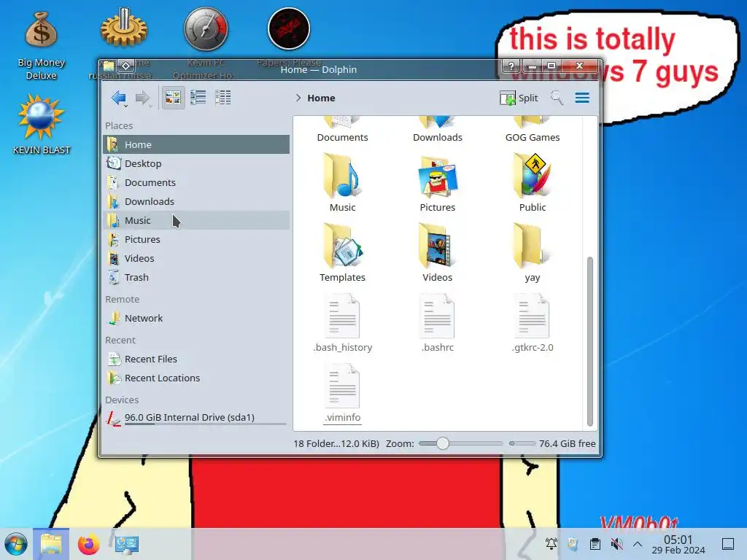Go back with the blue Back arrow

tap(119, 98)
